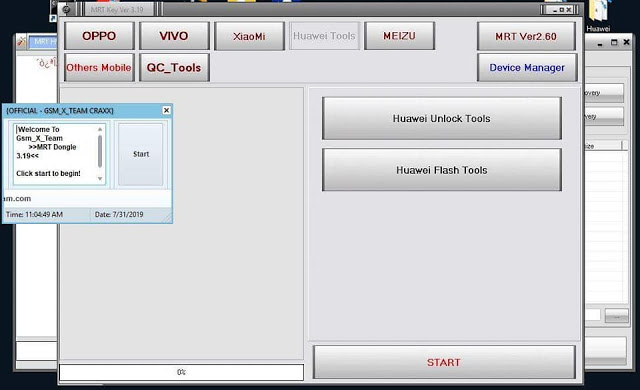Select the Huawei Tools tab

324,36
